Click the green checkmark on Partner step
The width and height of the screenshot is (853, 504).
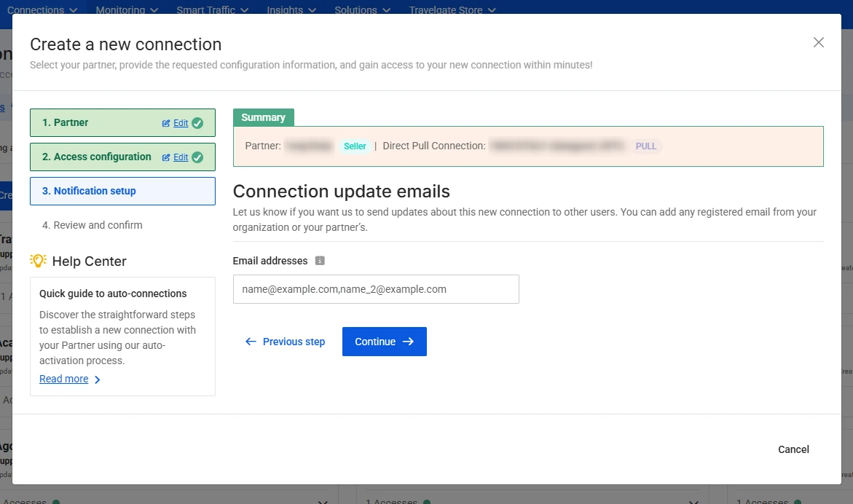click(x=197, y=123)
